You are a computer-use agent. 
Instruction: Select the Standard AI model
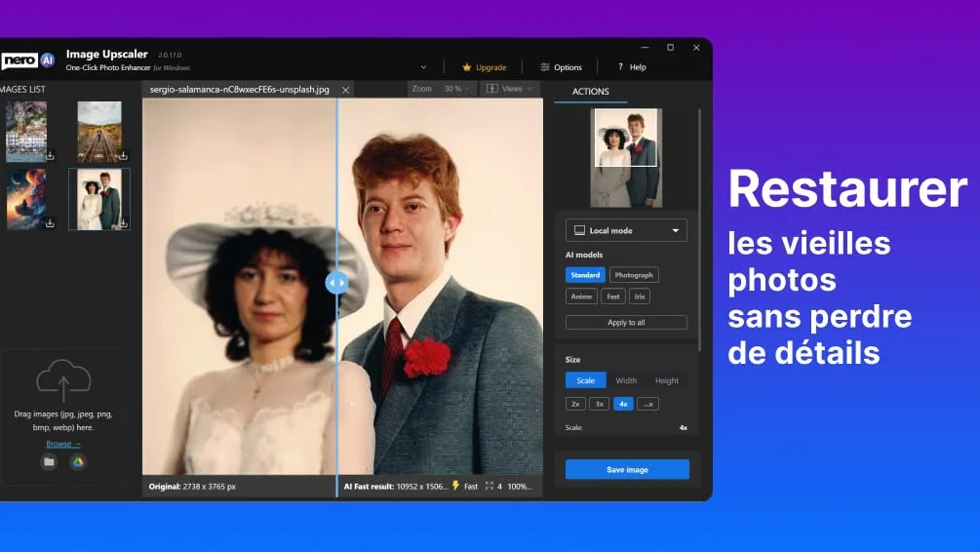585,275
